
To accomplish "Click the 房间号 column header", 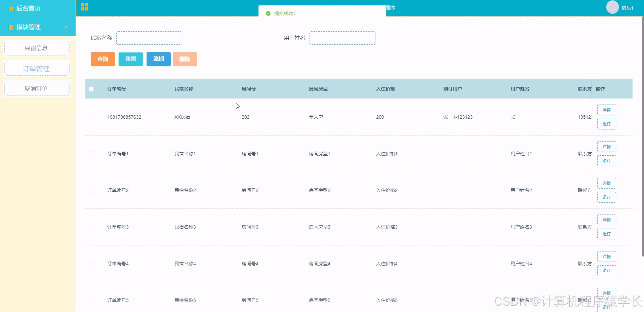I will [x=249, y=89].
